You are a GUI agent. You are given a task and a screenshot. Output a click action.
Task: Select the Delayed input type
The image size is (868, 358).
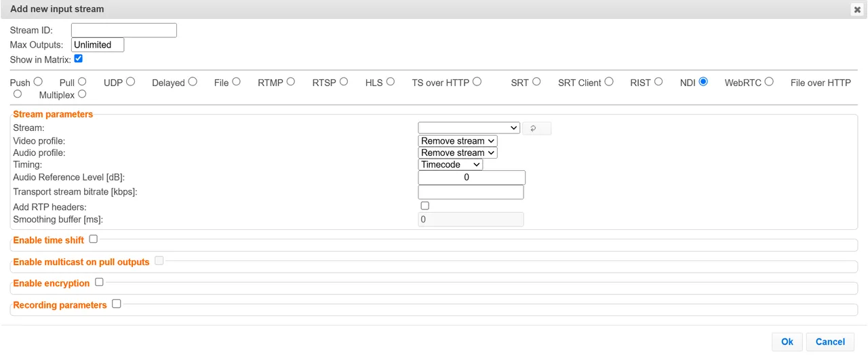(x=193, y=81)
